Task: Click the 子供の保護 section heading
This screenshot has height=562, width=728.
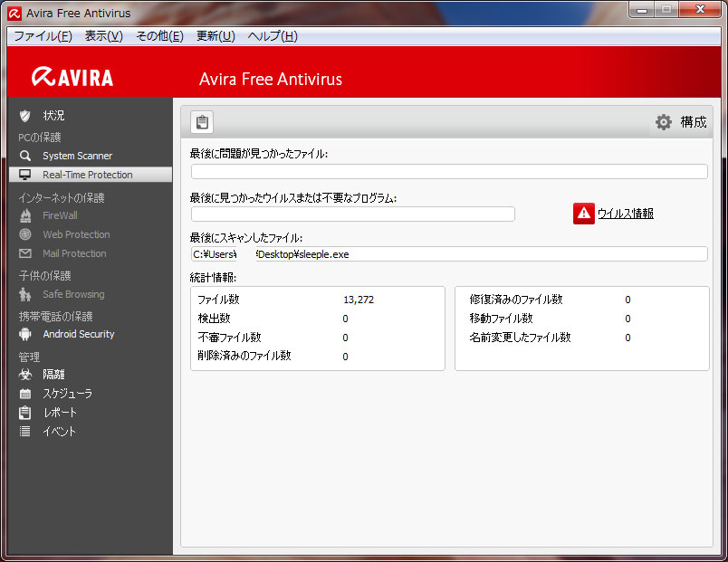Action: point(44,276)
